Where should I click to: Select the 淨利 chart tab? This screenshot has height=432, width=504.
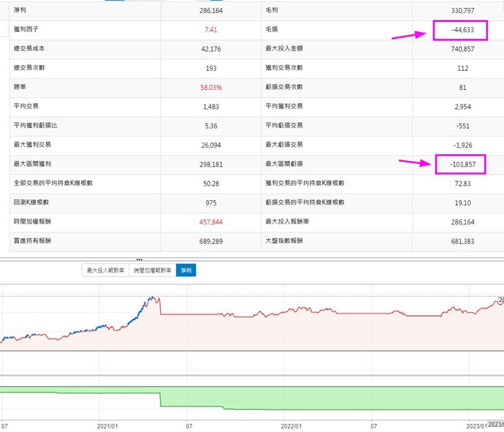click(186, 270)
